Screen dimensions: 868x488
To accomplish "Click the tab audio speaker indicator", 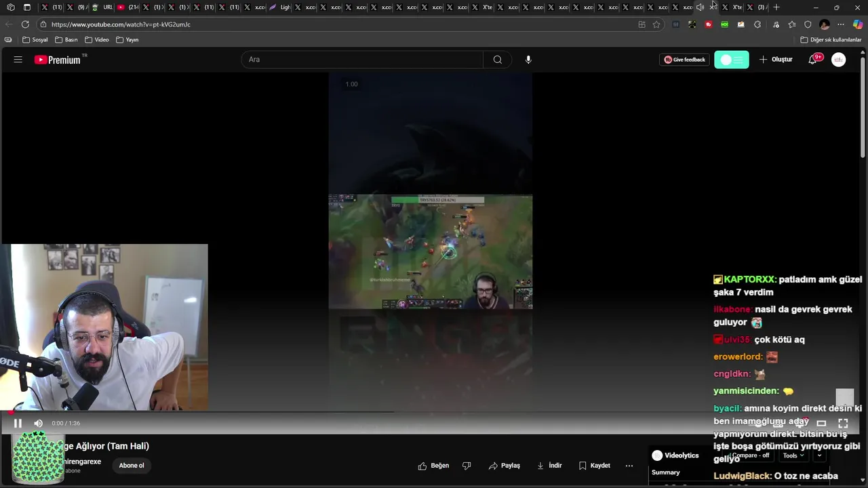I will (700, 7).
